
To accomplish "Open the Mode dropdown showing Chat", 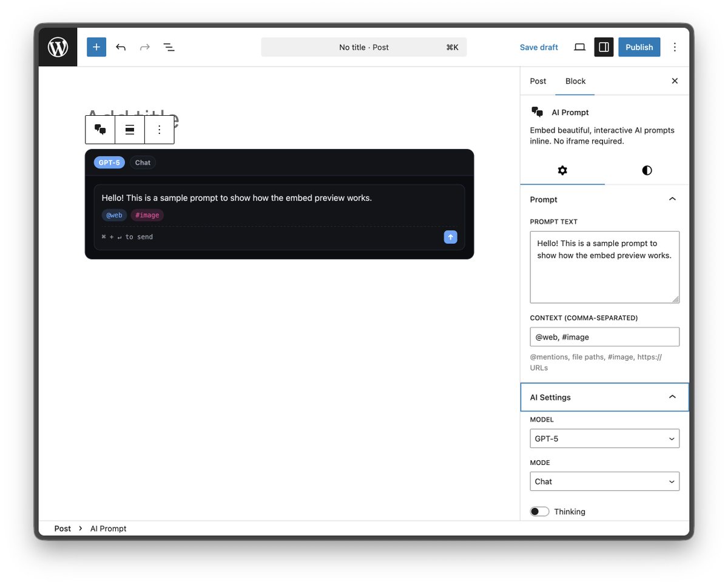I will tap(604, 481).
